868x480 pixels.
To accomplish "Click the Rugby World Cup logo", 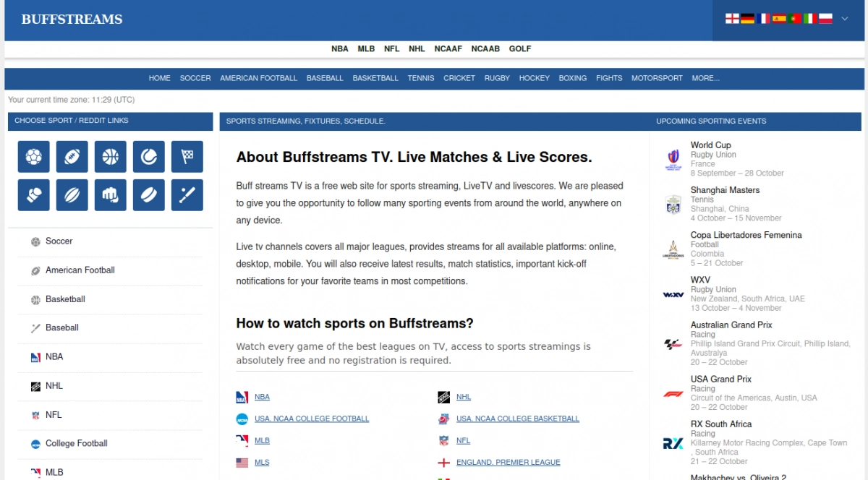I will (x=673, y=159).
